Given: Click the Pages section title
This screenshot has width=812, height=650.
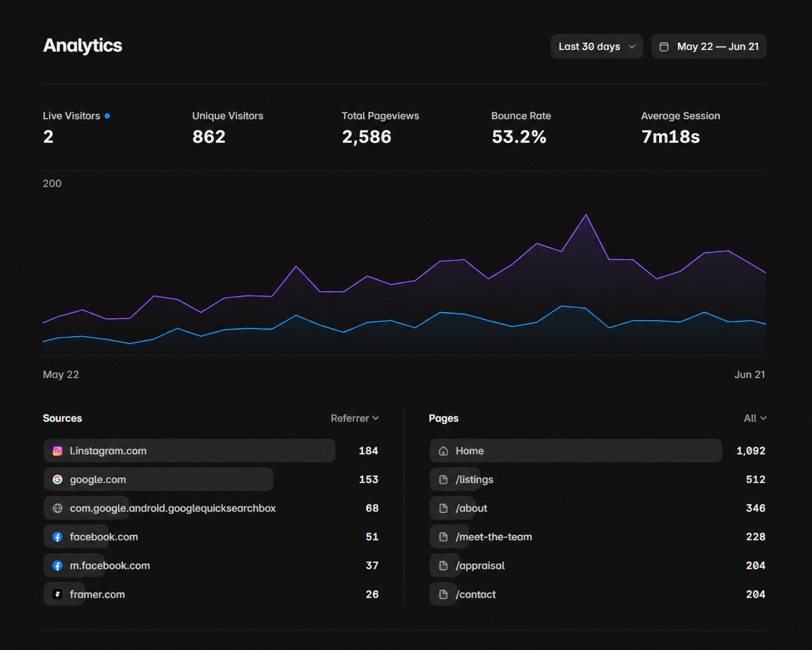Looking at the screenshot, I should (444, 418).
